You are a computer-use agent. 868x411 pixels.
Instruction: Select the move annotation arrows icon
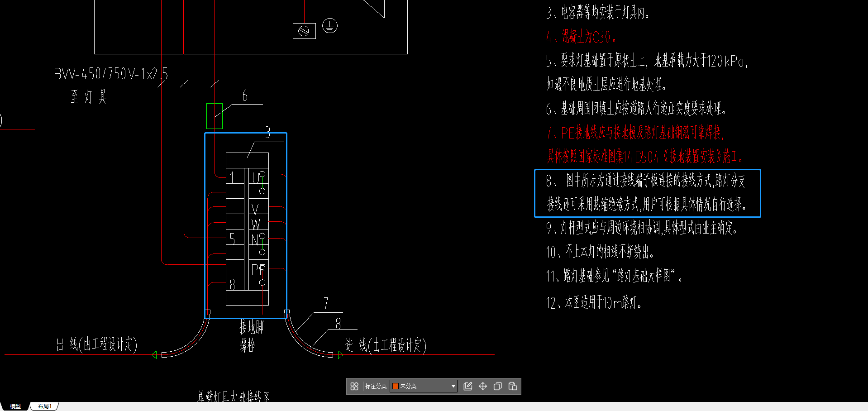(483, 386)
